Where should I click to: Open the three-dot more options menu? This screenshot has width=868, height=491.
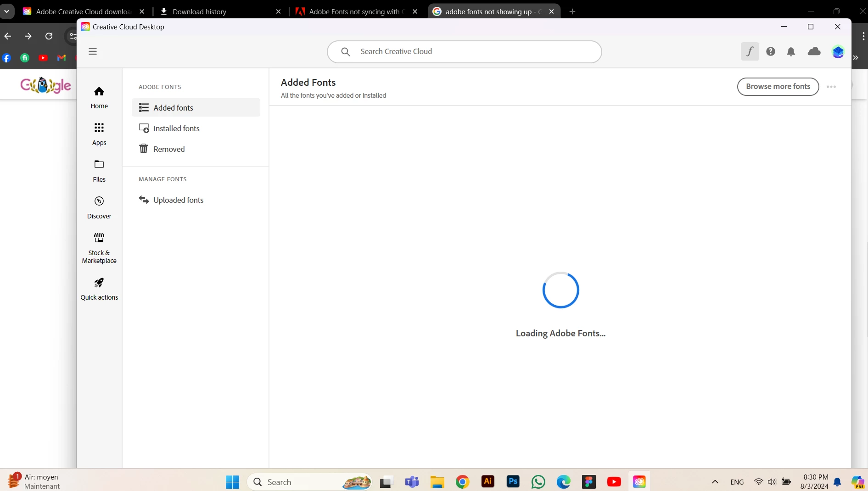831,87
